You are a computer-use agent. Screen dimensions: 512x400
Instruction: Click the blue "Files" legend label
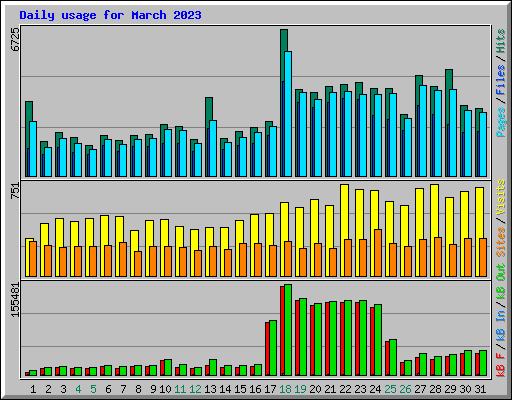[501, 80]
